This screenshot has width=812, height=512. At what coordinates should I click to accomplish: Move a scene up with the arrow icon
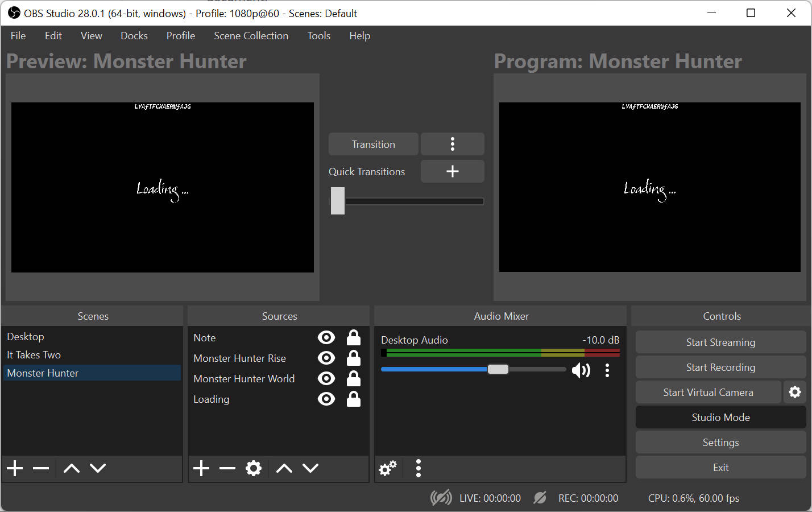(x=71, y=468)
